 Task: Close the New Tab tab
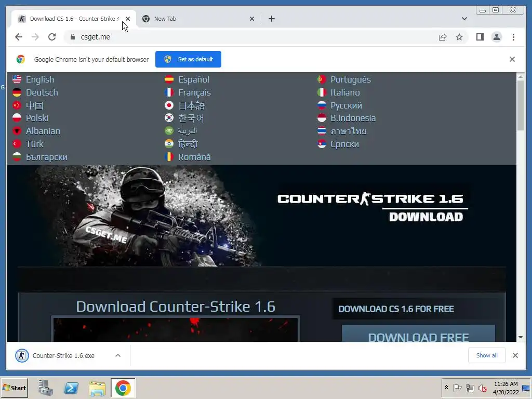tap(252, 19)
